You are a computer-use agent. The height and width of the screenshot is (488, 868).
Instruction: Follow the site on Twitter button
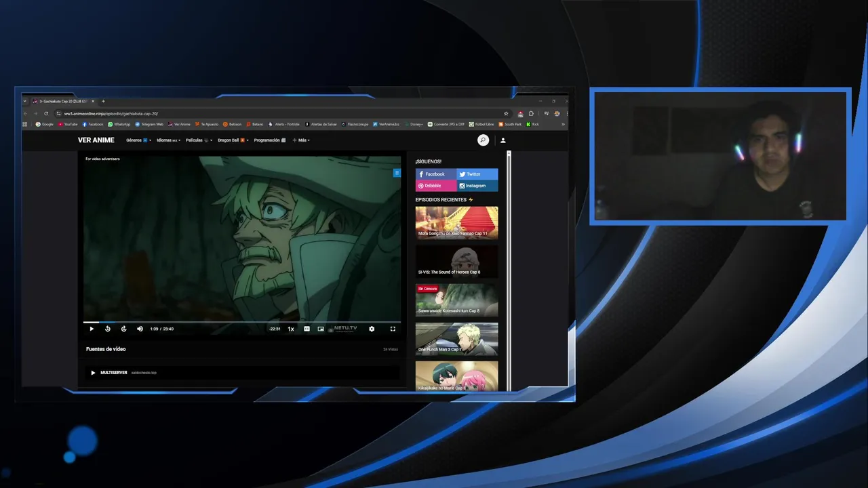(477, 174)
